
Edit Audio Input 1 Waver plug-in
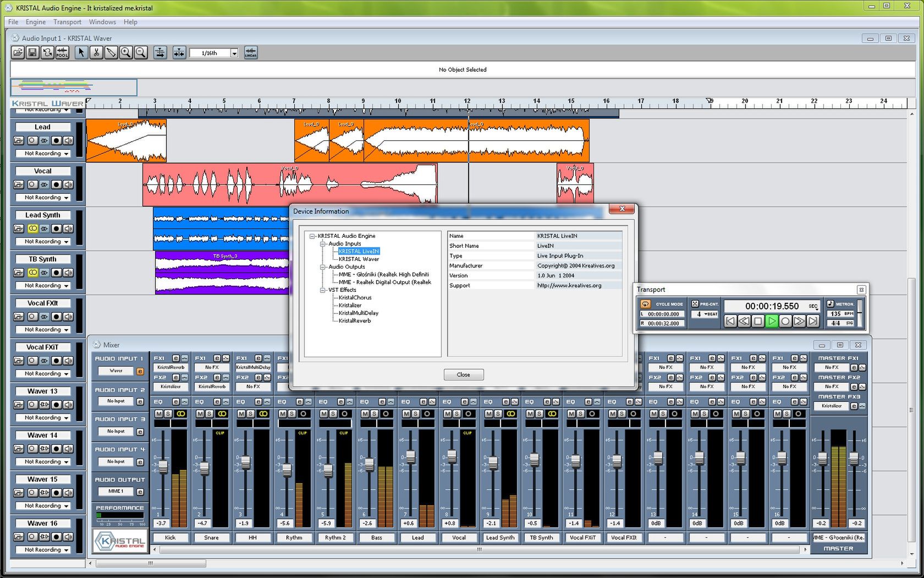pos(140,371)
